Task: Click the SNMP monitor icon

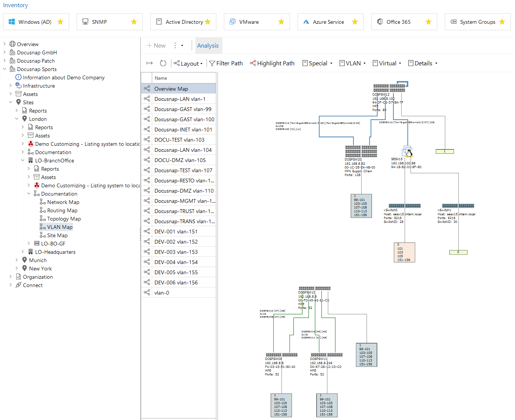Action: (85, 22)
